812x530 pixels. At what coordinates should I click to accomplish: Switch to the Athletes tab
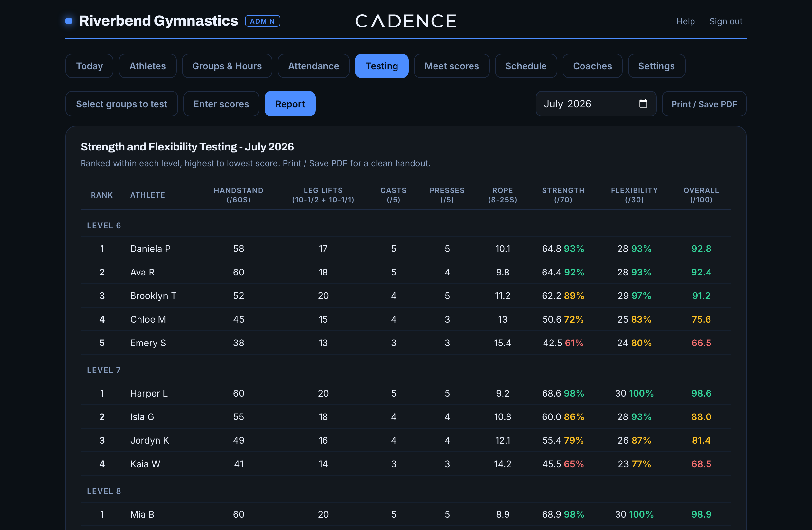[x=147, y=66]
